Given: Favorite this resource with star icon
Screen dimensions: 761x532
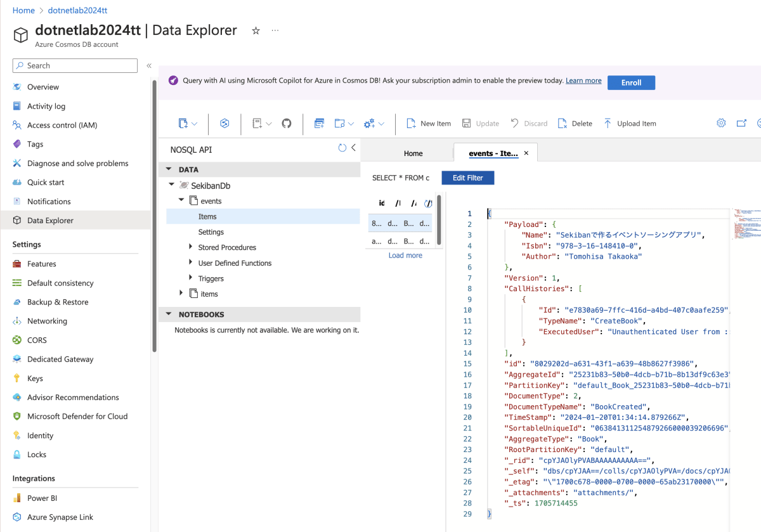Looking at the screenshot, I should (x=256, y=30).
